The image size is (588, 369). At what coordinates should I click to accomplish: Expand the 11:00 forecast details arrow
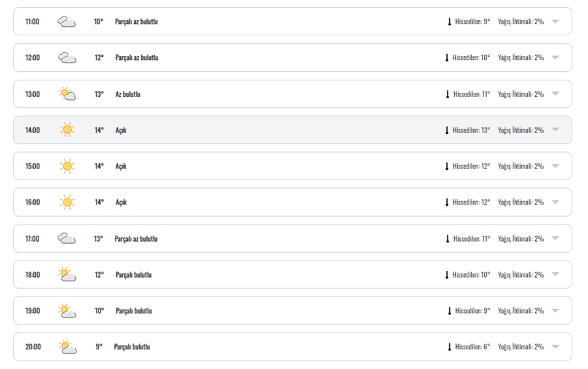pyautogui.click(x=555, y=22)
